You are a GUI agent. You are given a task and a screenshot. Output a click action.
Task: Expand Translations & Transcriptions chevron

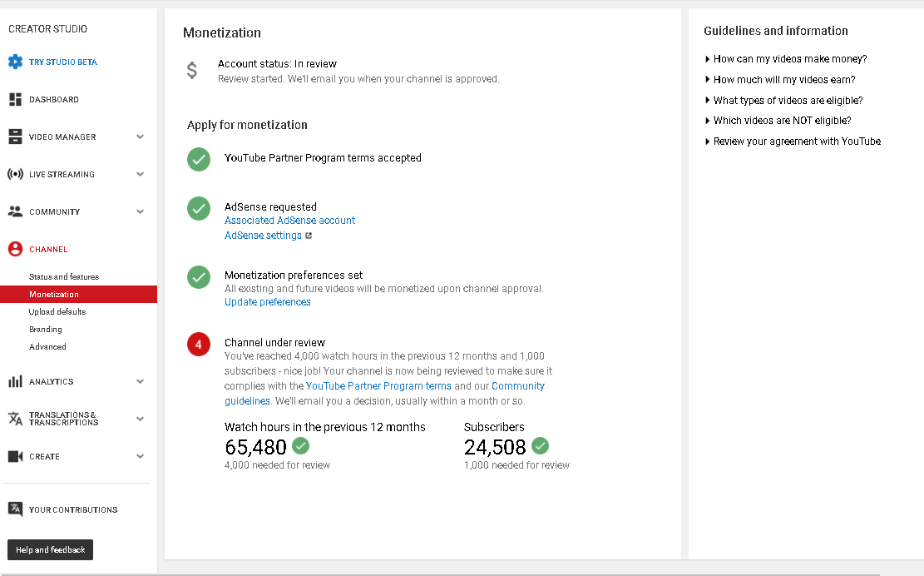point(141,419)
